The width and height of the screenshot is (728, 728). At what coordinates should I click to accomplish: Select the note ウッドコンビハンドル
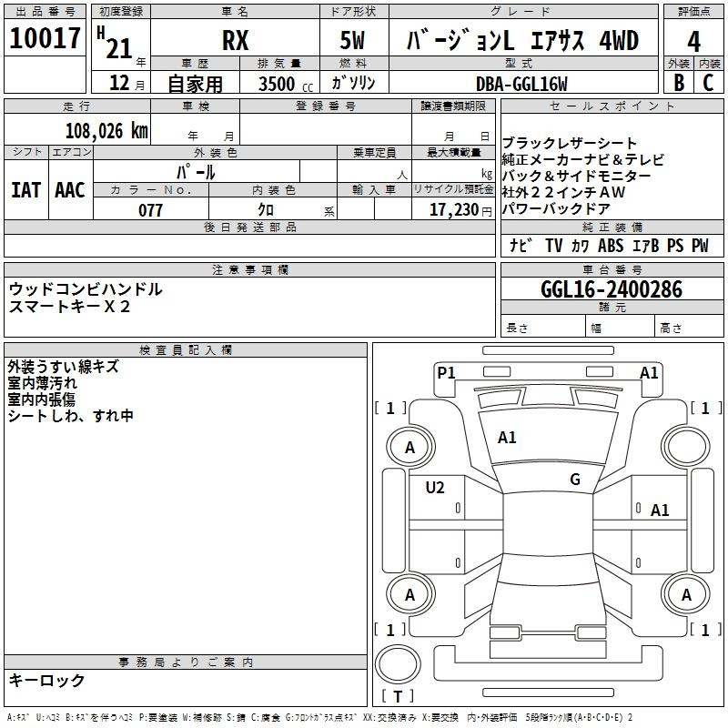[86, 289]
